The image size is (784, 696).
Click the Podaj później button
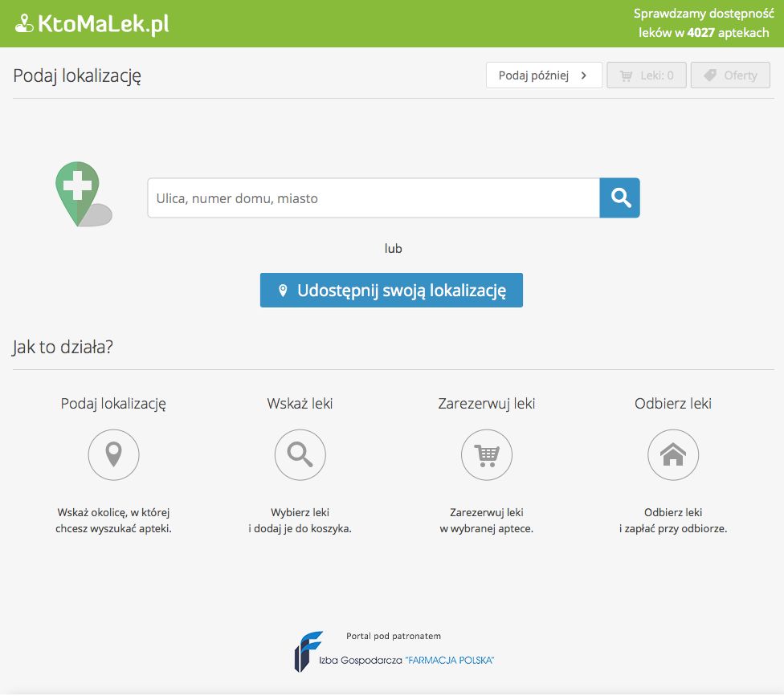pyautogui.click(x=544, y=75)
